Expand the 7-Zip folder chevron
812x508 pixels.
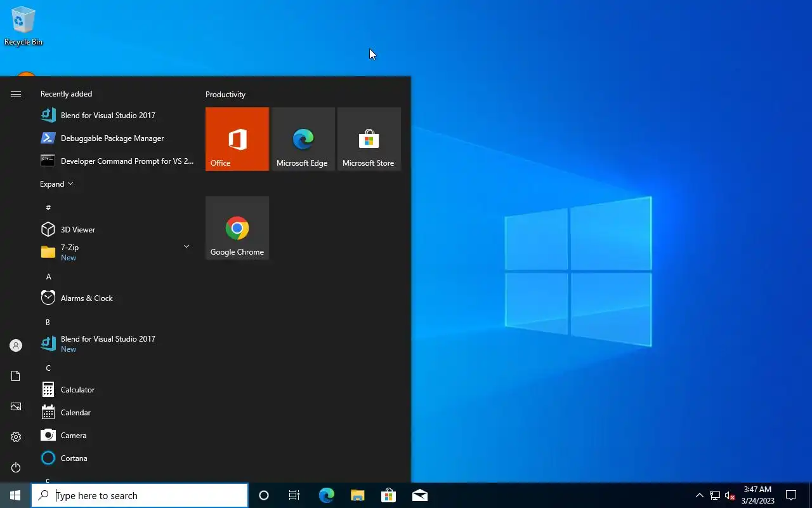tap(187, 246)
